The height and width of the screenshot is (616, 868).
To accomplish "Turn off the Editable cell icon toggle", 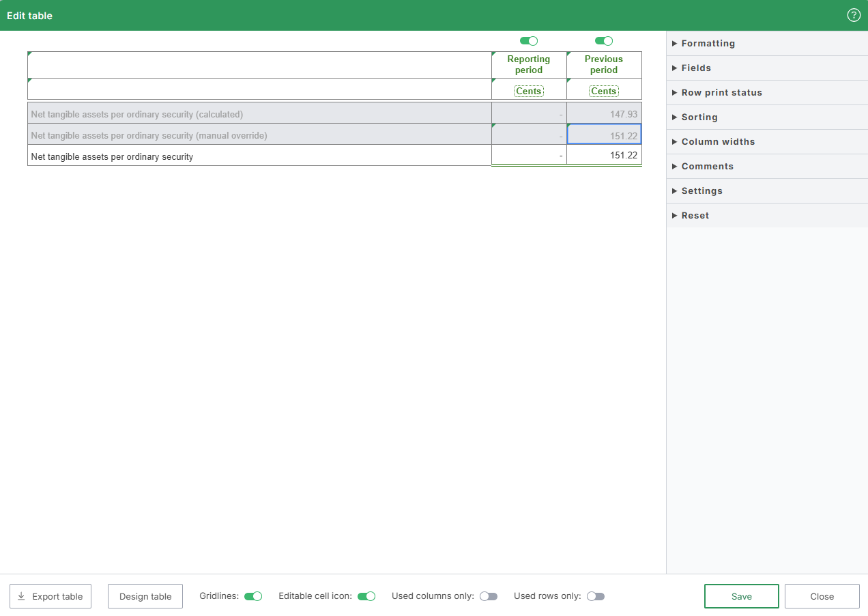I will click(366, 596).
